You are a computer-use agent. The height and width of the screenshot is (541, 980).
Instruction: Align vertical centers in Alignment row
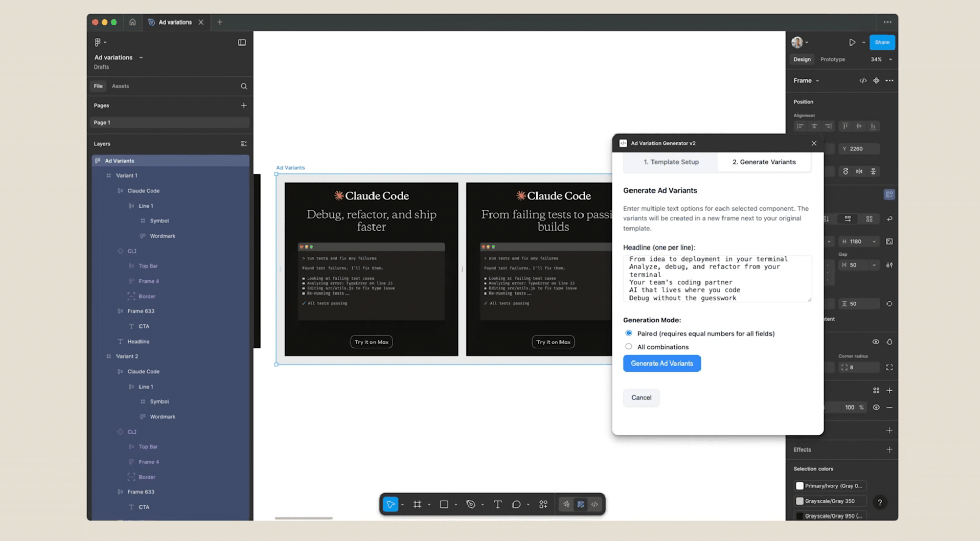click(x=859, y=126)
